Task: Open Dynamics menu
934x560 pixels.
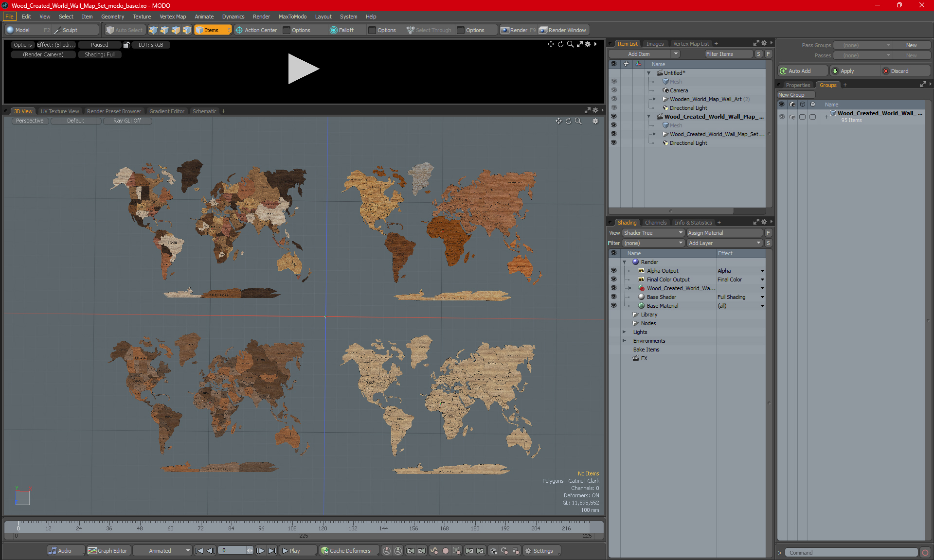Action: click(x=233, y=17)
